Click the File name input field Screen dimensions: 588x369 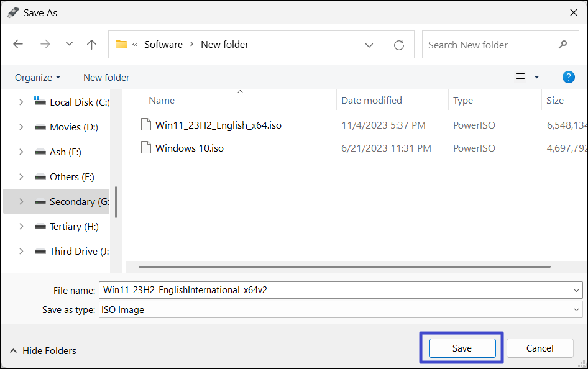[x=336, y=289]
